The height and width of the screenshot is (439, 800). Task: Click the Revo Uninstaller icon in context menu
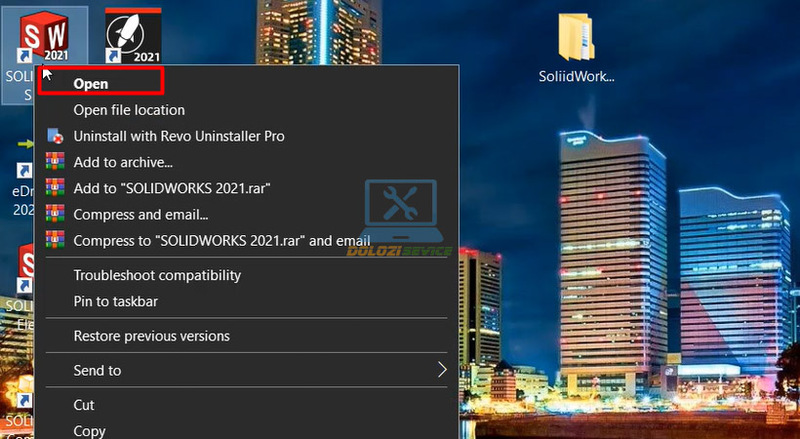pyautogui.click(x=55, y=136)
